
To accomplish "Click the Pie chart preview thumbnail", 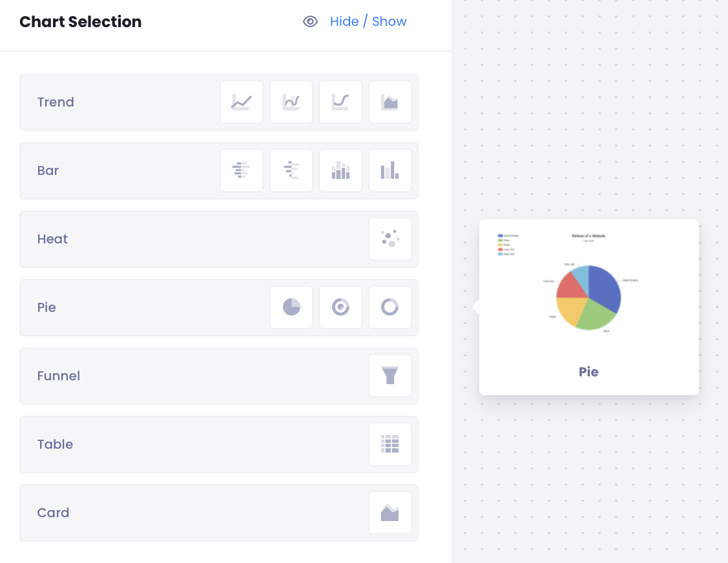I will [x=588, y=297].
